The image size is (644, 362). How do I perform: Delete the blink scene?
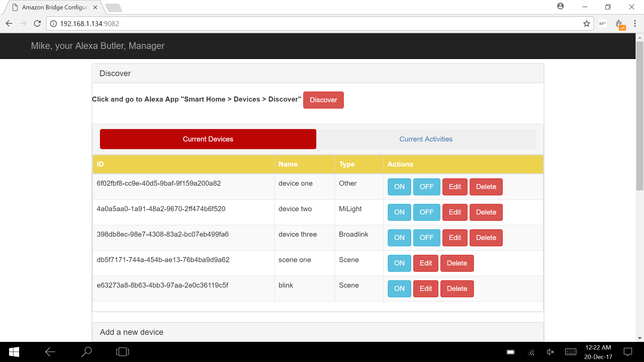[x=457, y=289]
